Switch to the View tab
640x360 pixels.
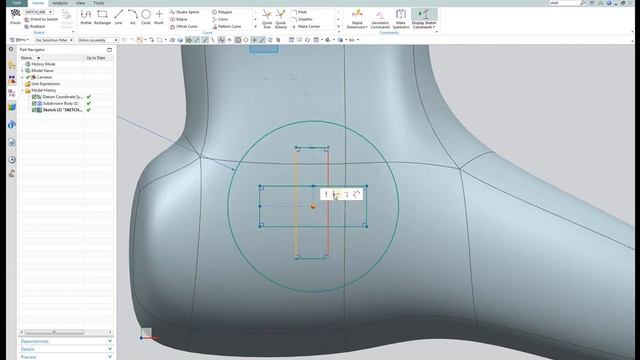coord(80,3)
